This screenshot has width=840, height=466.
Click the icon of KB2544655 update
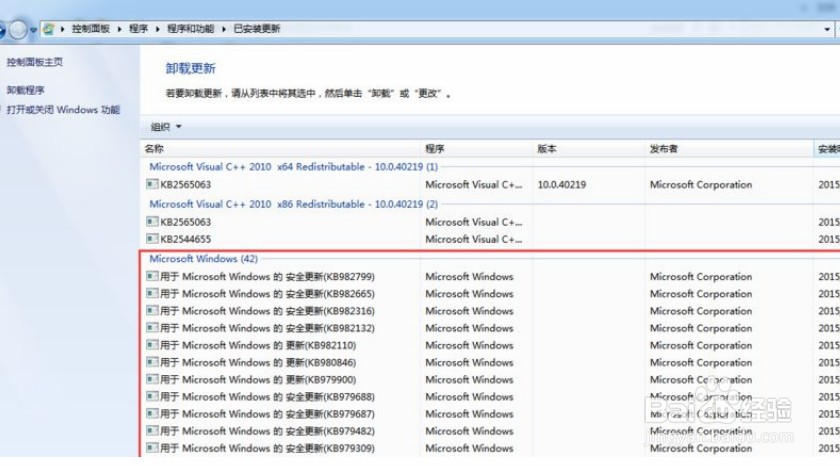coord(152,238)
